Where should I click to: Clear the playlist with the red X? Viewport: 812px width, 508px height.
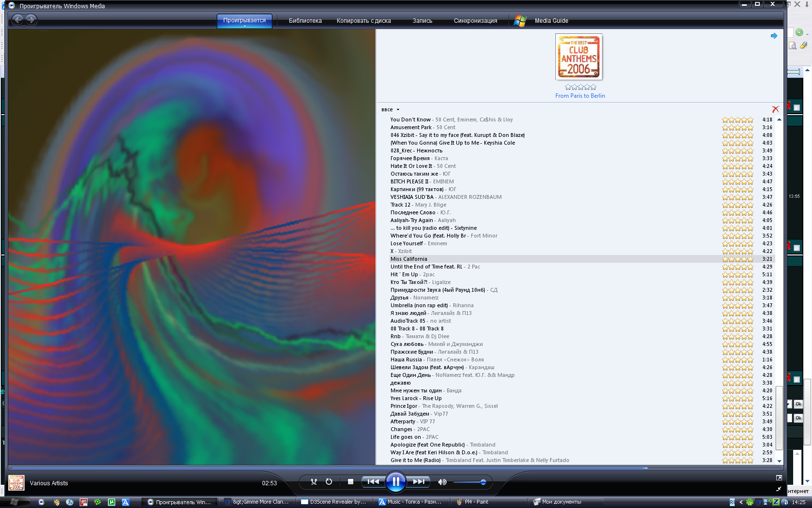click(775, 109)
